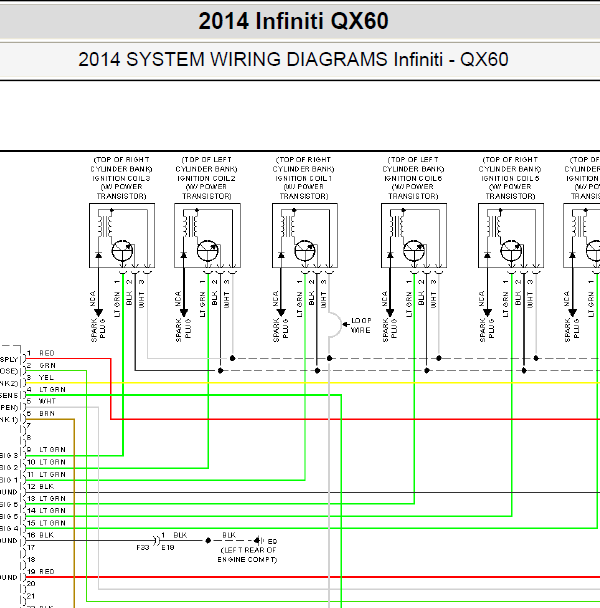
Task: Click the "SPARK PLUG" text under Ignition Coil 2
Action: 183,330
